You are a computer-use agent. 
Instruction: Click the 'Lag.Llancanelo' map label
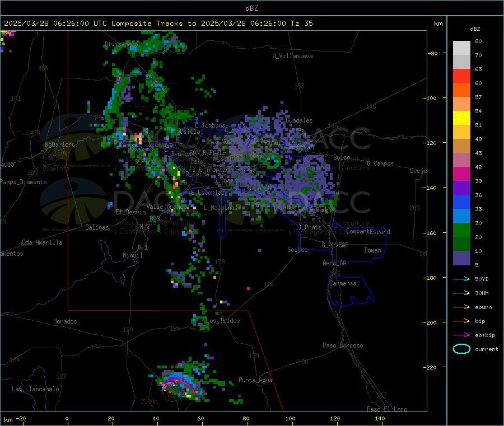pyautogui.click(x=35, y=389)
